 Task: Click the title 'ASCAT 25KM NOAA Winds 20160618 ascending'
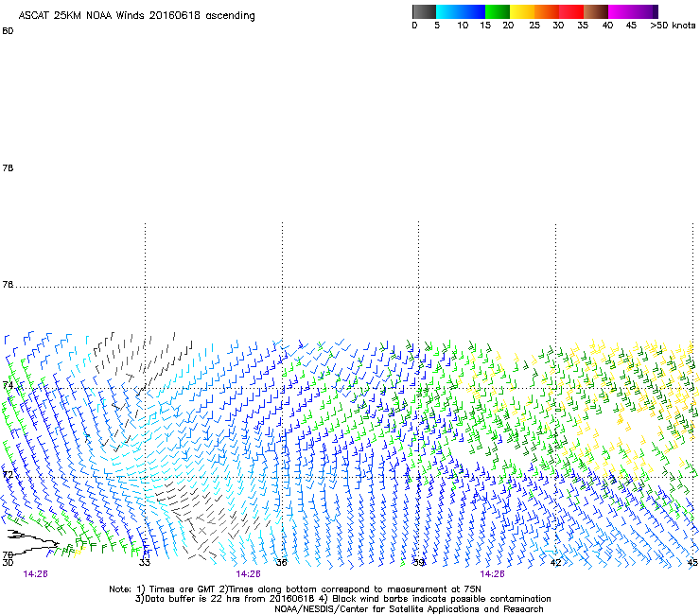136,16
